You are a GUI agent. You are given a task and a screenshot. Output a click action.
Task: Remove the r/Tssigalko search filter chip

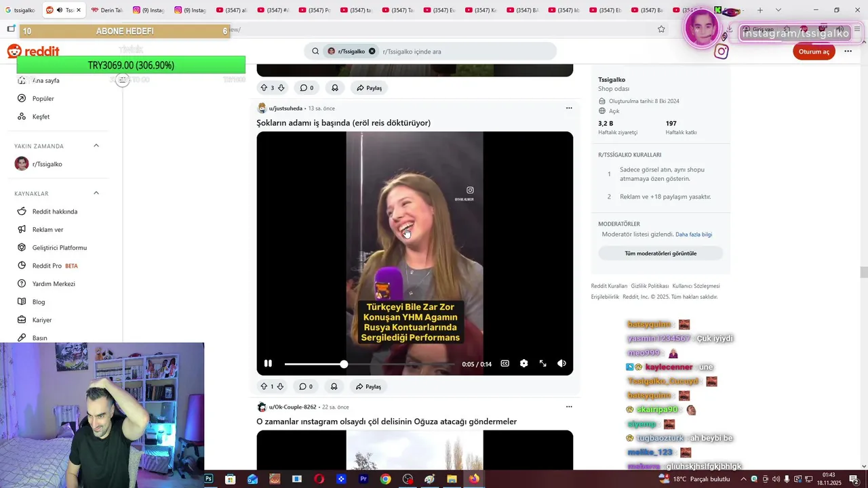click(x=372, y=52)
